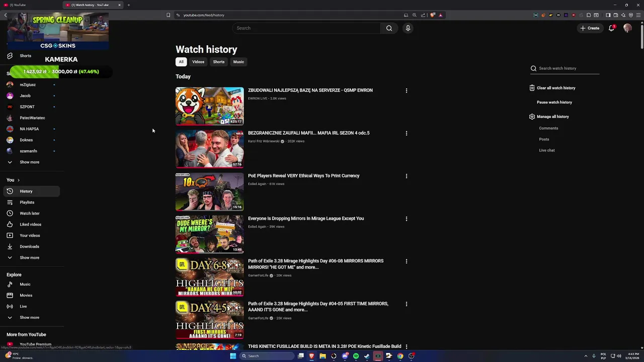Open Steam from the taskbar
The height and width of the screenshot is (362, 644).
click(x=367, y=356)
